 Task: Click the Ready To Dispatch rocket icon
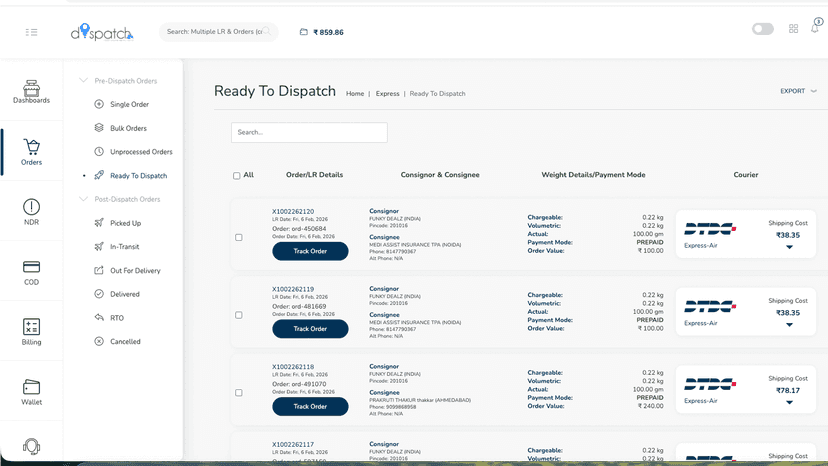pos(99,175)
